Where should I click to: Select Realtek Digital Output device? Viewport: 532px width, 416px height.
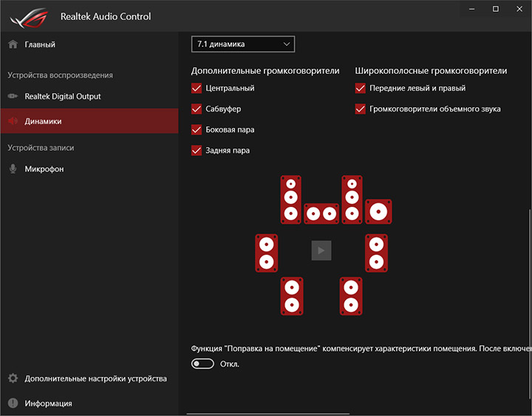(x=62, y=96)
